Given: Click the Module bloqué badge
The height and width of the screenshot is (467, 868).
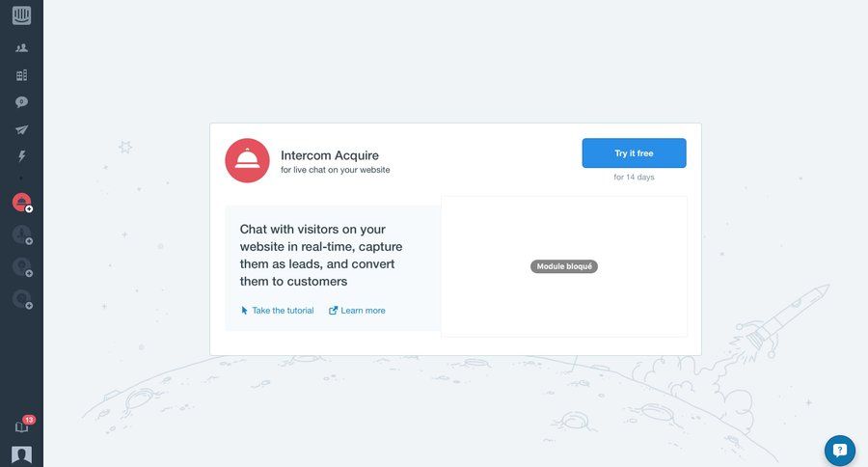Looking at the screenshot, I should (564, 266).
